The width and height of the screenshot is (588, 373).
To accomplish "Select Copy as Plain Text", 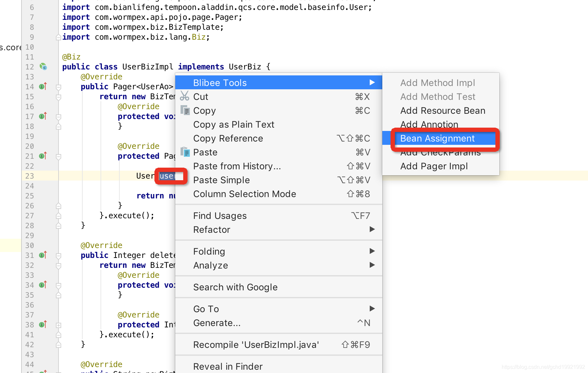I will [278, 124].
